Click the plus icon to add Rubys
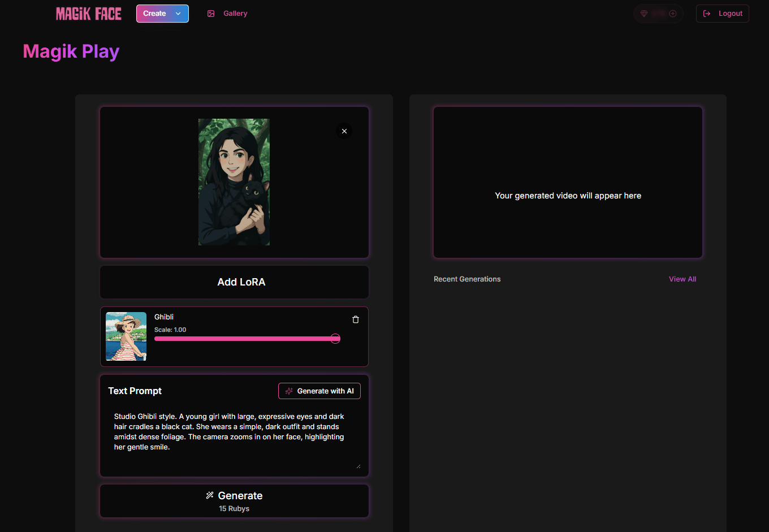 click(673, 14)
